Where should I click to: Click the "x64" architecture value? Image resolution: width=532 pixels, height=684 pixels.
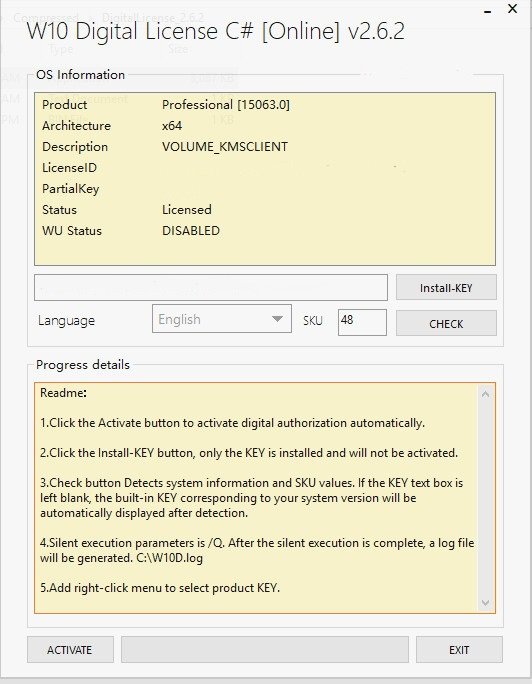[172, 126]
